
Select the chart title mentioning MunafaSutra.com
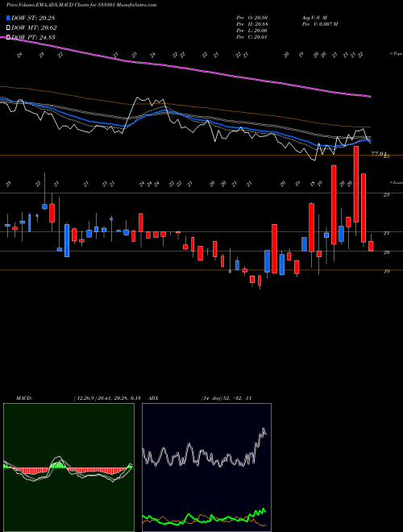tap(81, 6)
